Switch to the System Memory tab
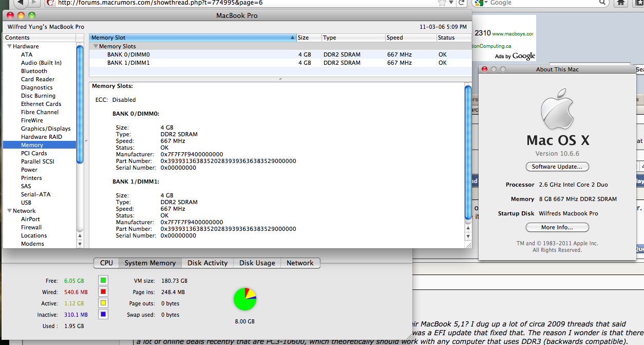The image size is (644, 345). coord(150,263)
